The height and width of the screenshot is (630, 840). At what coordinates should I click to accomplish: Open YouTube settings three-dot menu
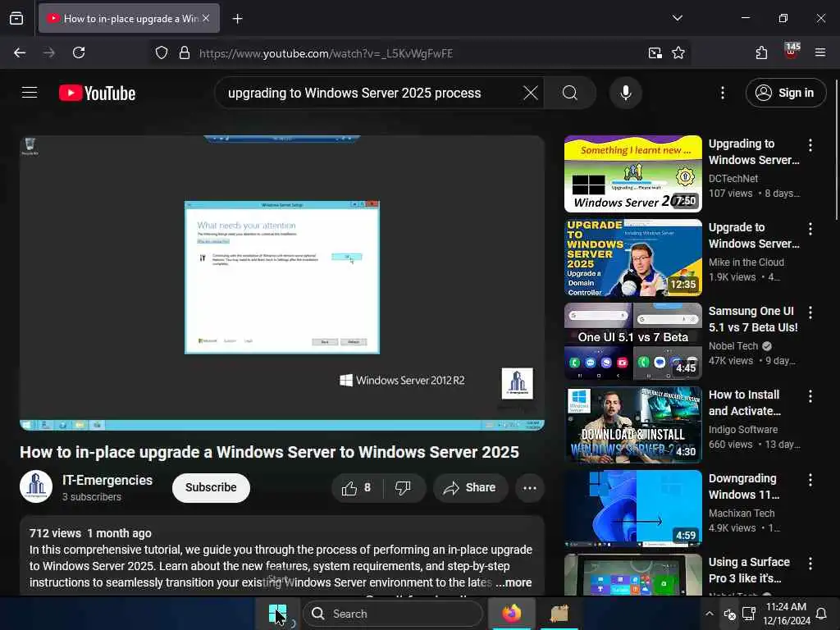723,93
